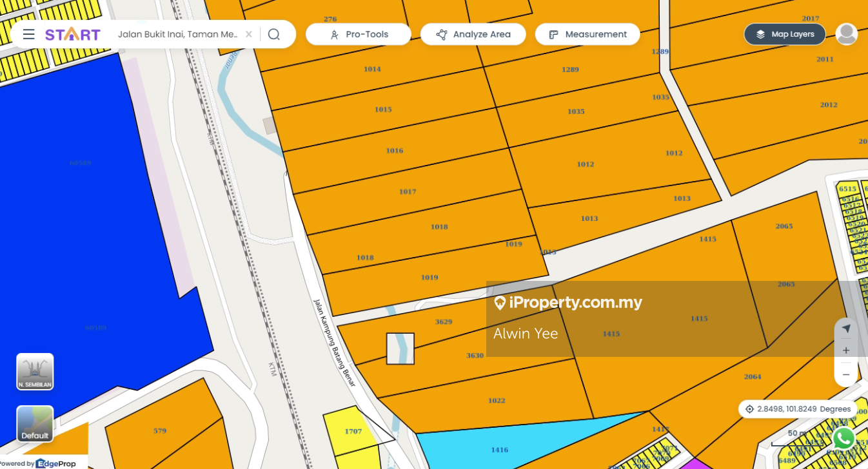Open the user profile avatar
The image size is (868, 469).
(x=846, y=34)
